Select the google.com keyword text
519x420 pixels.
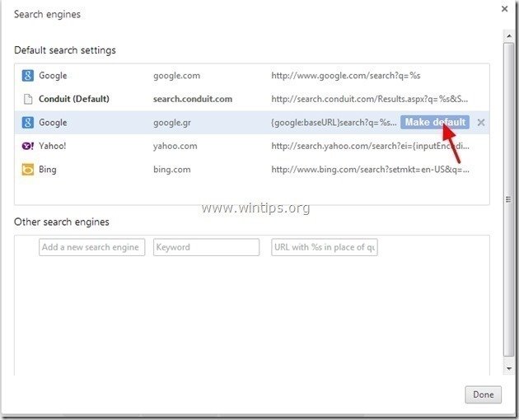click(175, 76)
